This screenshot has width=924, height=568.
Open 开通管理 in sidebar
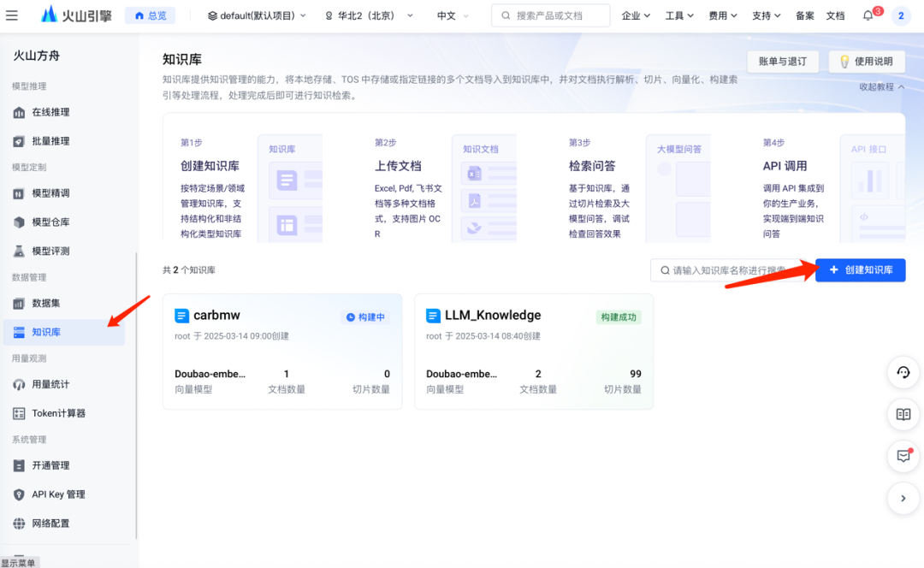(x=50, y=464)
